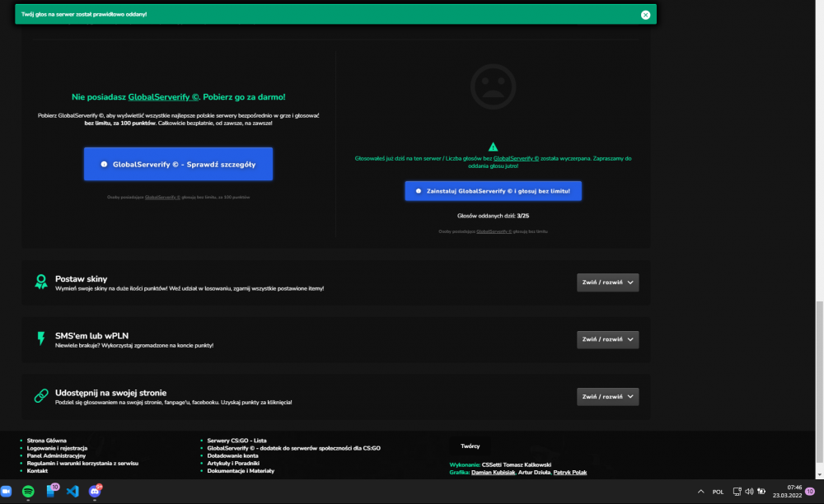Viewport: 824px width, 504px height.
Task: Close the green vote confirmation banner
Action: tap(645, 15)
